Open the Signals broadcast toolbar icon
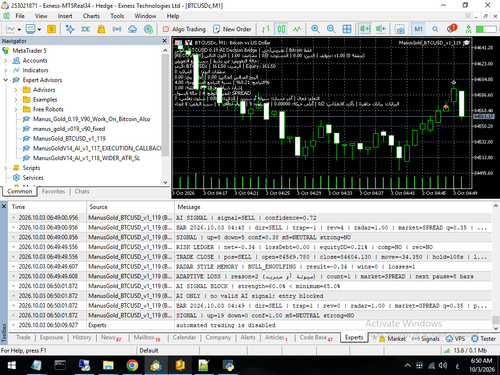 point(117,29)
